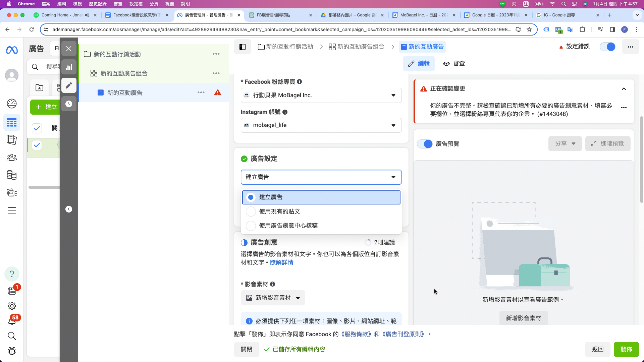This screenshot has height=362, width=644.
Task: Switch to FB廣告目標與特點 browser tab
Action: click(x=280, y=15)
